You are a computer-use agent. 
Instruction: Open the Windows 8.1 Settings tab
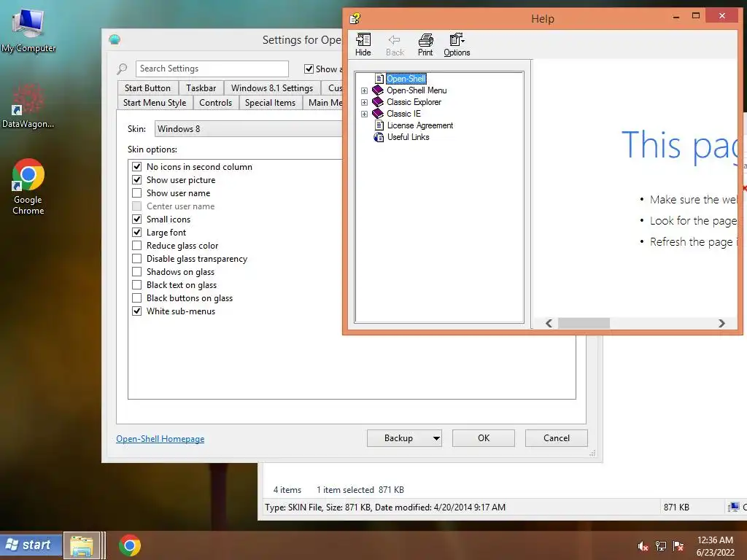click(x=272, y=88)
